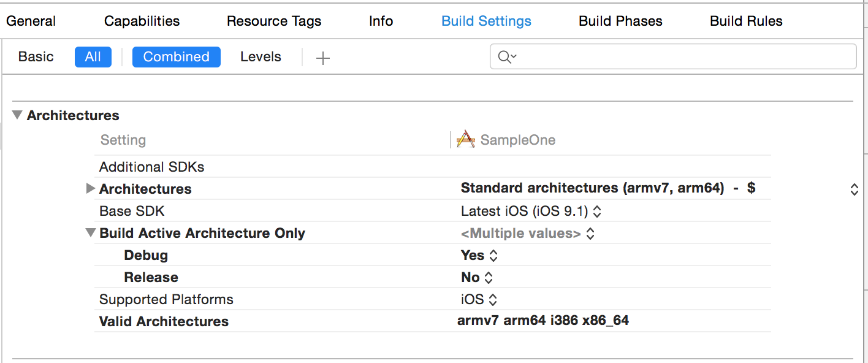868x363 pixels.
Task: Click in the build settings search field
Action: pos(673,56)
